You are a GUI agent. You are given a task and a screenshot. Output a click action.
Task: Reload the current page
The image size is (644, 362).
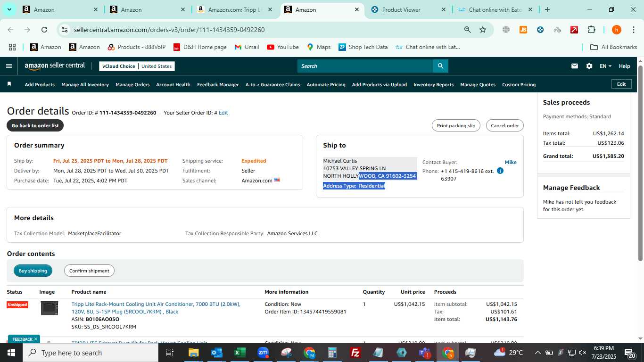[44, 30]
